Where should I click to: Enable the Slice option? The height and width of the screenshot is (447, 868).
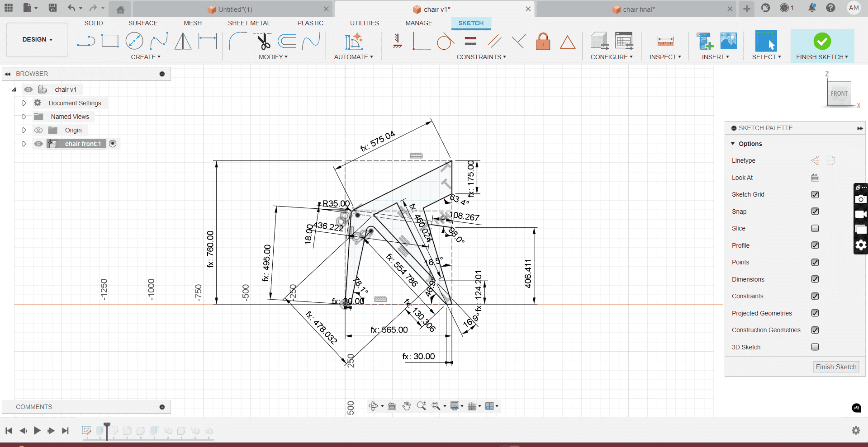pos(815,228)
